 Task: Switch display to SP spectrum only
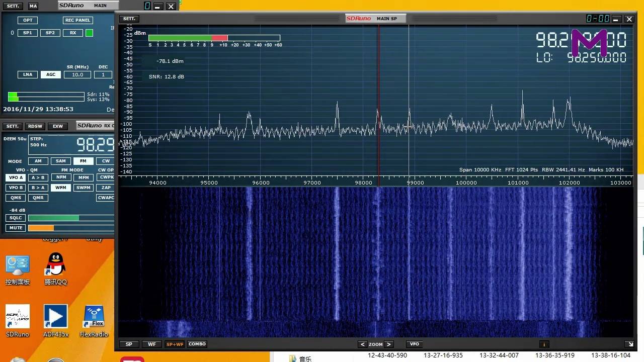(x=129, y=344)
